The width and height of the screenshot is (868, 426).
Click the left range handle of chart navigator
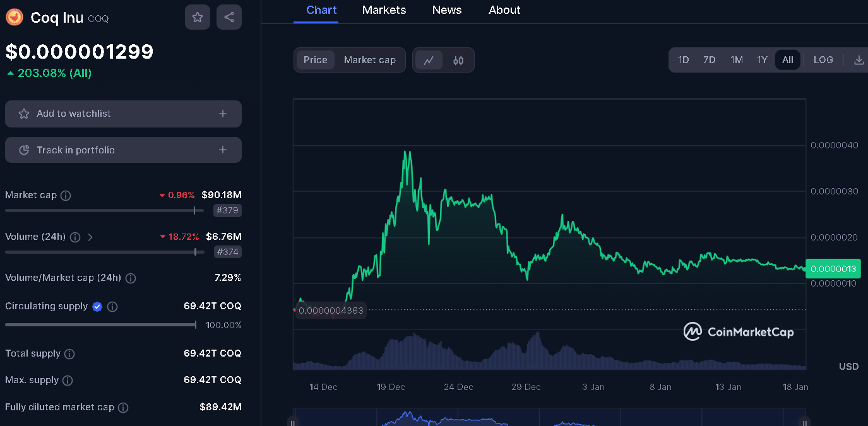coord(292,421)
